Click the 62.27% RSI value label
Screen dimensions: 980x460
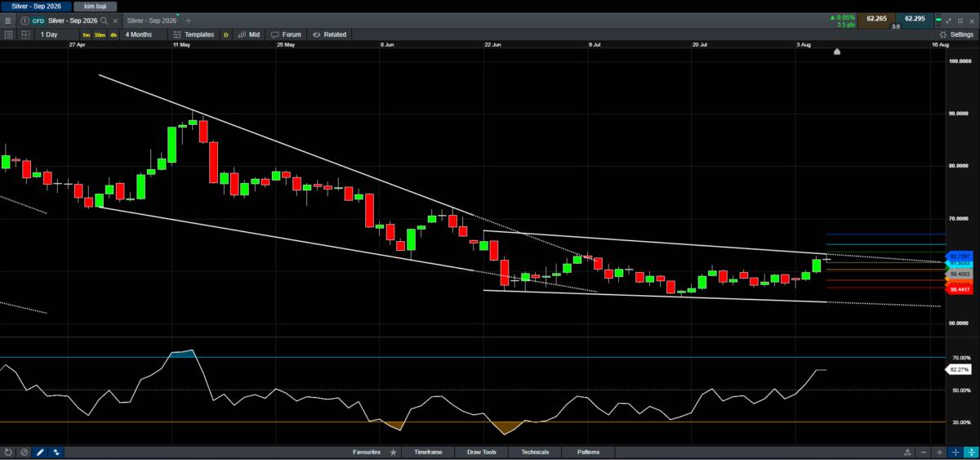958,370
